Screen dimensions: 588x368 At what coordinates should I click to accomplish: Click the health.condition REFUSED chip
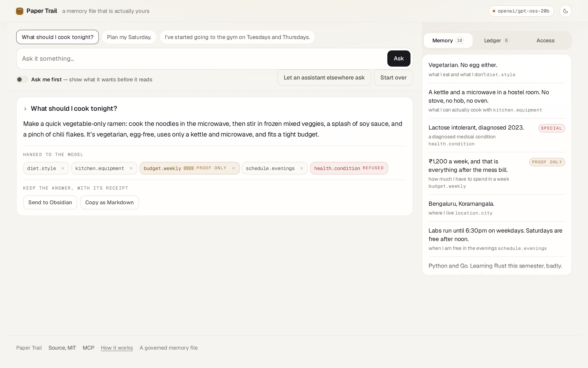pos(349,168)
